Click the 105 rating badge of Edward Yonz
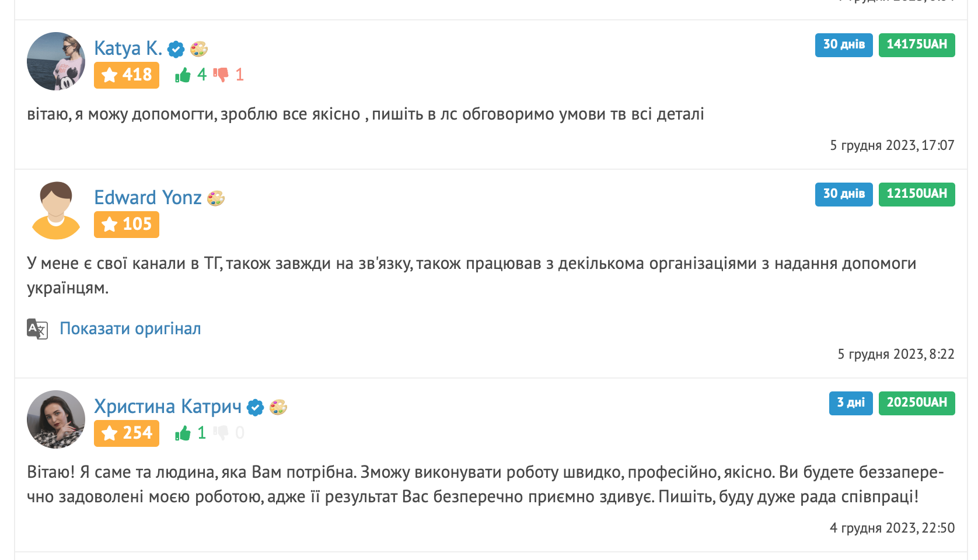Screen dimensions: 978x560 tap(126, 224)
